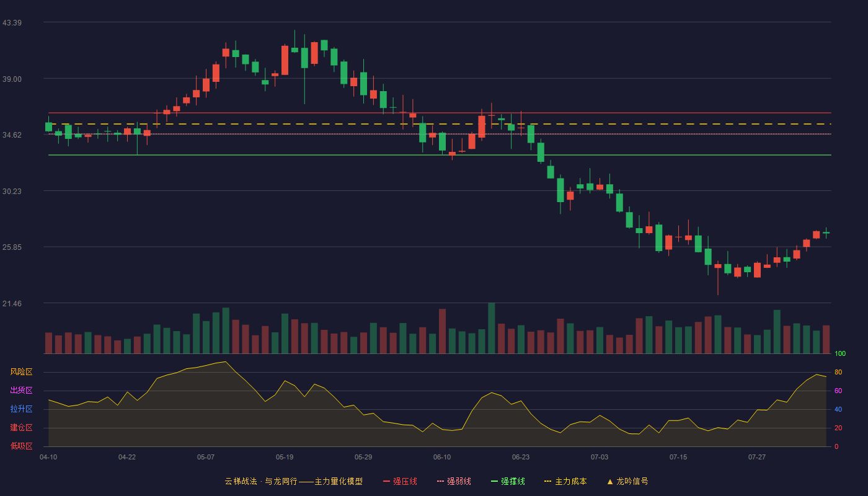Click the 风险区 zone label
Image resolution: width=868 pixels, height=496 pixels.
[x=21, y=372]
